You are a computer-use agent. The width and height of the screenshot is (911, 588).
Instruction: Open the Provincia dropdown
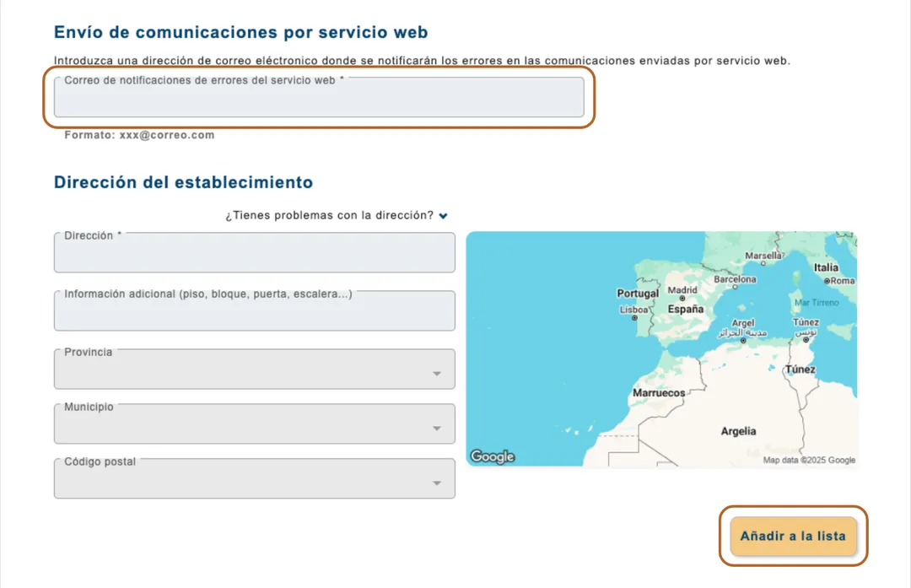(255, 369)
